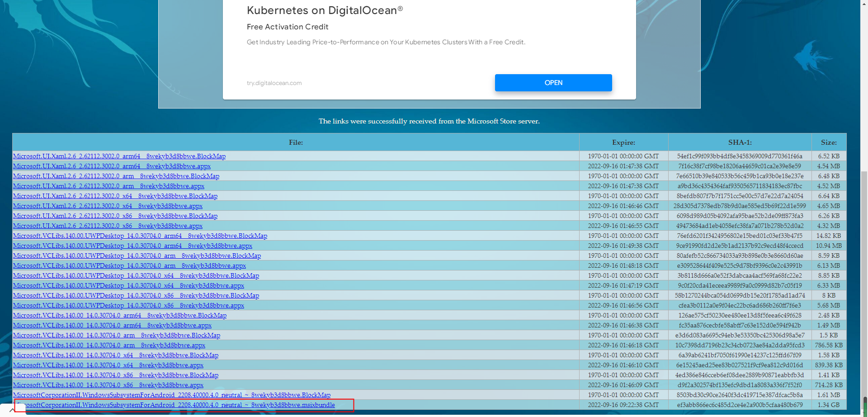The height and width of the screenshot is (417, 868).
Task: Open VCLibs.140.00 arm64 BlockMap link
Action: (x=120, y=315)
